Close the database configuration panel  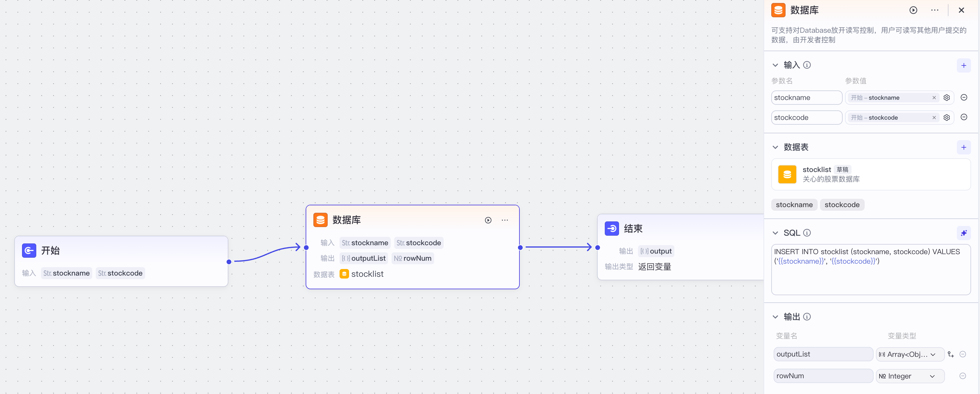click(961, 10)
